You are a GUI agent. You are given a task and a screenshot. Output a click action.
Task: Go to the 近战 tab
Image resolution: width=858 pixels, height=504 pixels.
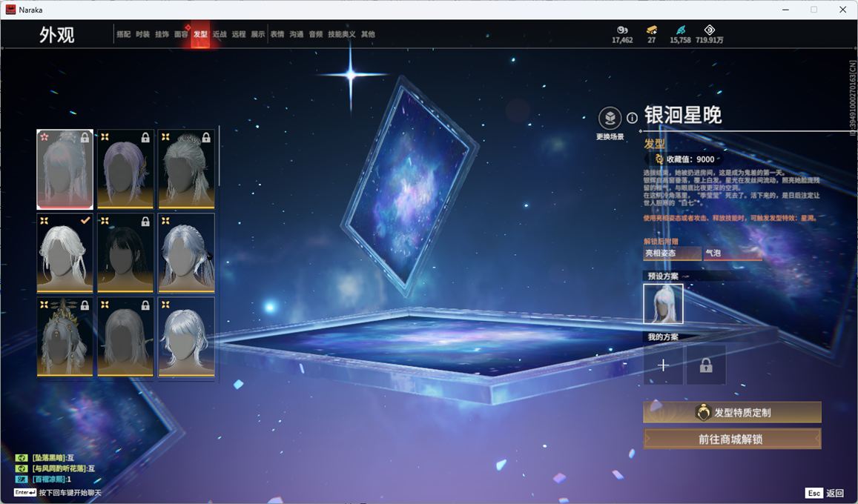220,34
